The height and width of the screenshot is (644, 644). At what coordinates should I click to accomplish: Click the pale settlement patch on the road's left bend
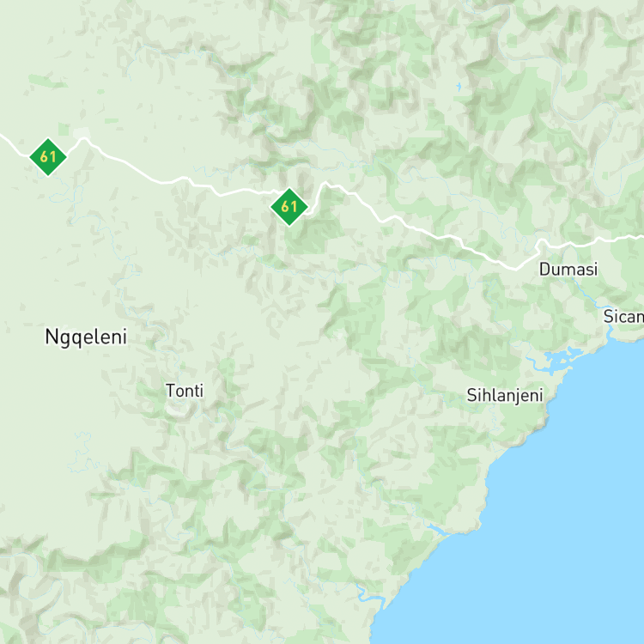[x=82, y=133]
